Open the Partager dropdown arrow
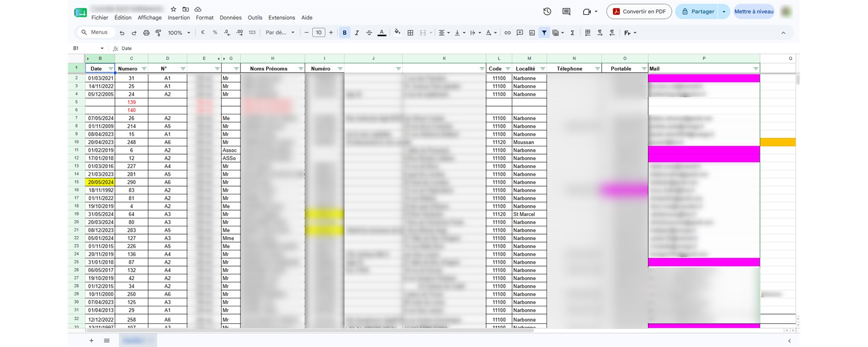 [x=724, y=12]
